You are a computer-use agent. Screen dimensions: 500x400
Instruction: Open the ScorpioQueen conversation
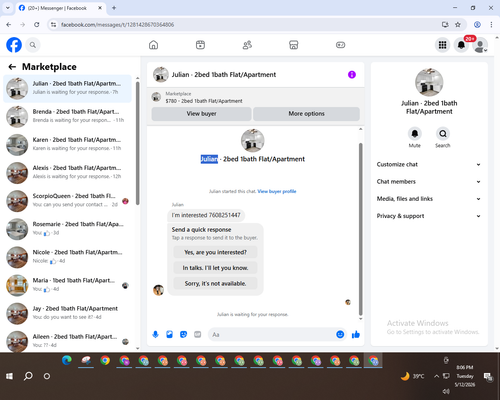67,201
